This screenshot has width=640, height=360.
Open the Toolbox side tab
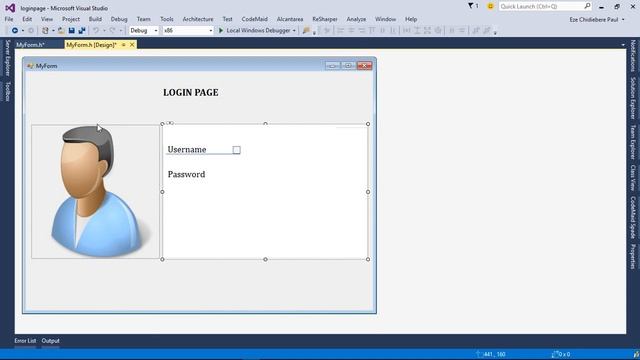click(7, 91)
